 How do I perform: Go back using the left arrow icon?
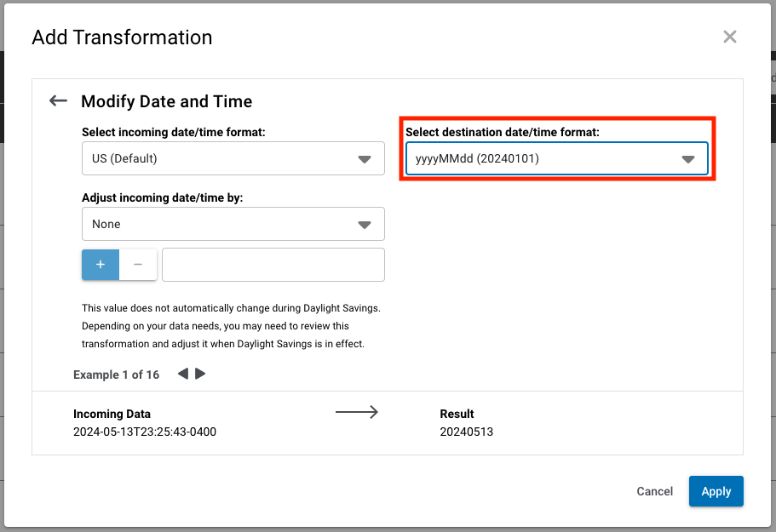[58, 101]
